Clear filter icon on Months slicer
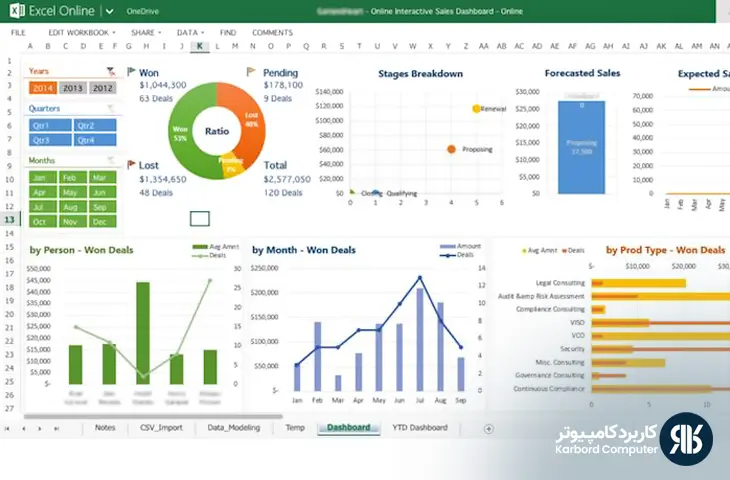Viewport: 730px width, 480px height. point(111,160)
